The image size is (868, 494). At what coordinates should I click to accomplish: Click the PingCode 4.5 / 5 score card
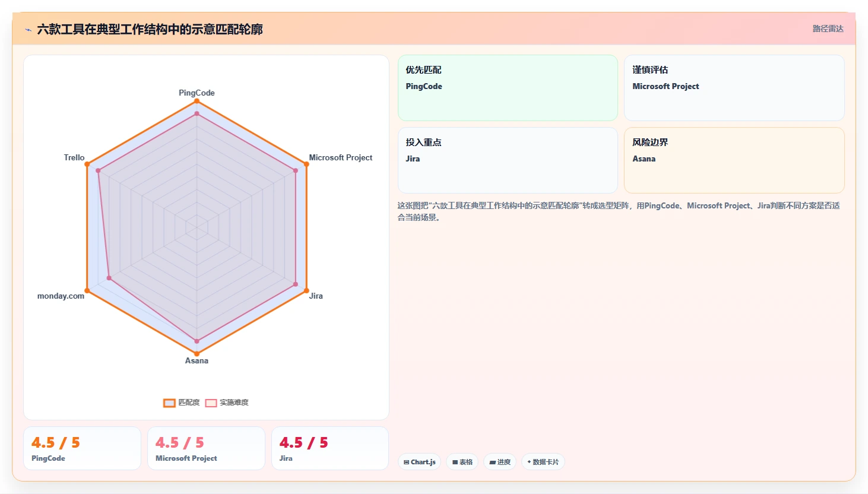point(82,448)
